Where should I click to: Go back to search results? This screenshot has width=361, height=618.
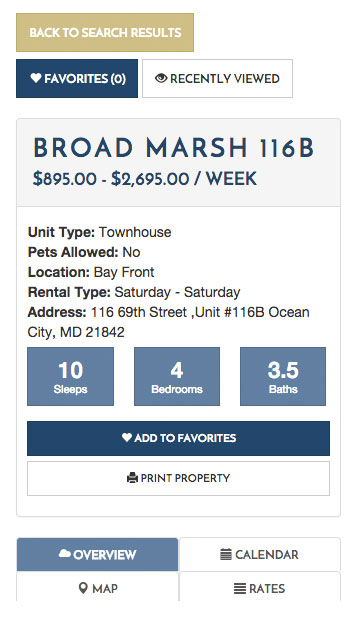click(x=105, y=32)
